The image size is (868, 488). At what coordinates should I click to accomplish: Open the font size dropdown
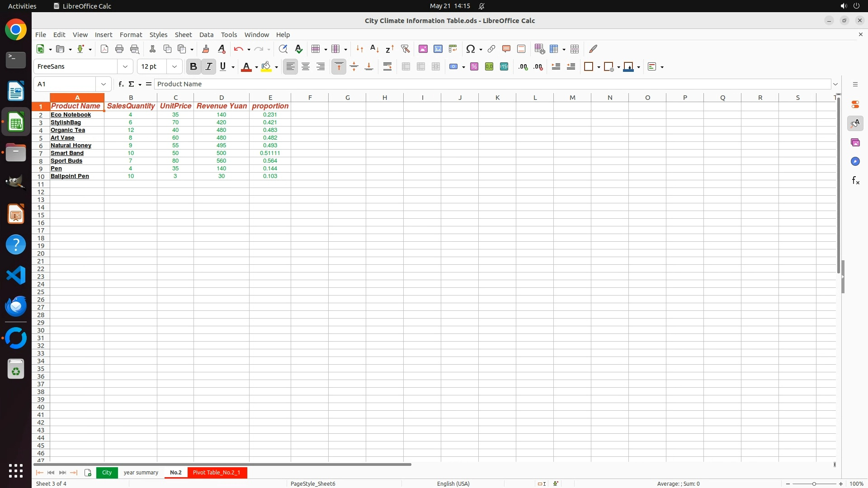click(x=175, y=67)
